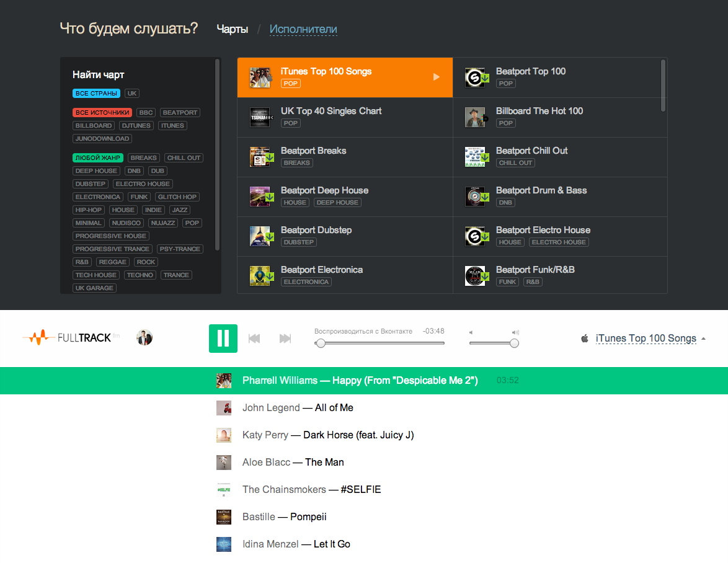Click the Beatport Breaks cover icon
728x563 pixels.
pyautogui.click(x=260, y=157)
